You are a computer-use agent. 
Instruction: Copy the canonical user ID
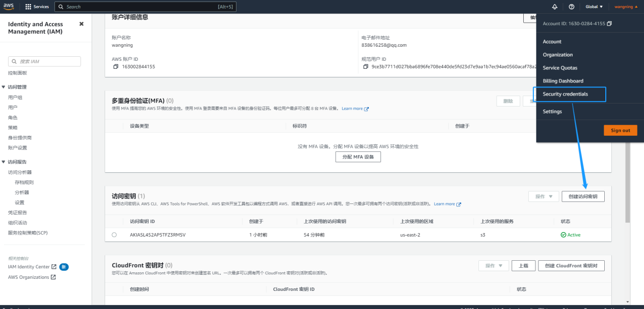click(365, 66)
